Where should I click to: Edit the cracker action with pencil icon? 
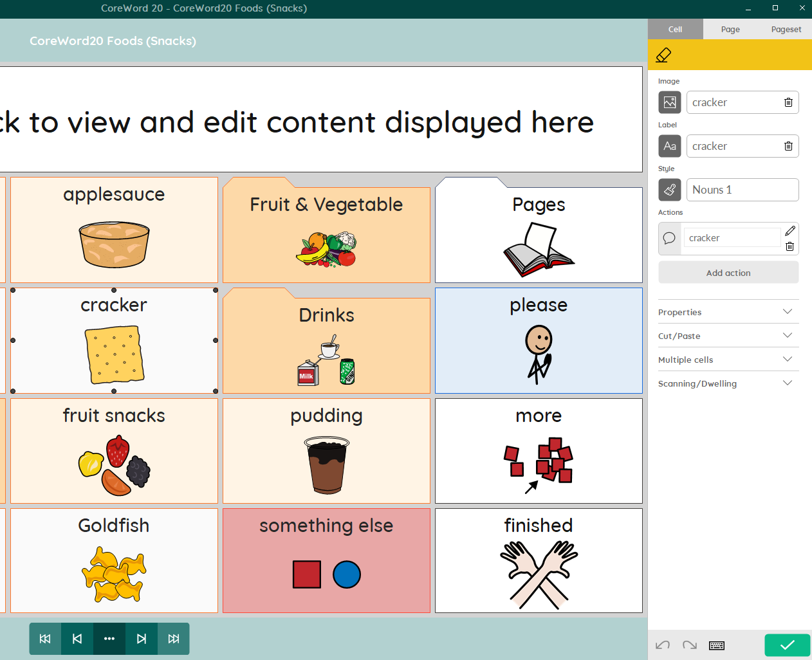tap(790, 230)
